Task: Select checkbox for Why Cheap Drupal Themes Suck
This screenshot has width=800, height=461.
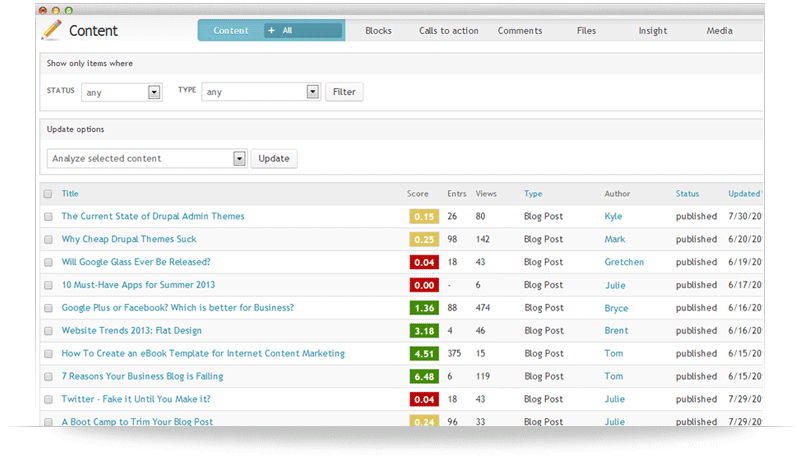Action: [x=48, y=240]
